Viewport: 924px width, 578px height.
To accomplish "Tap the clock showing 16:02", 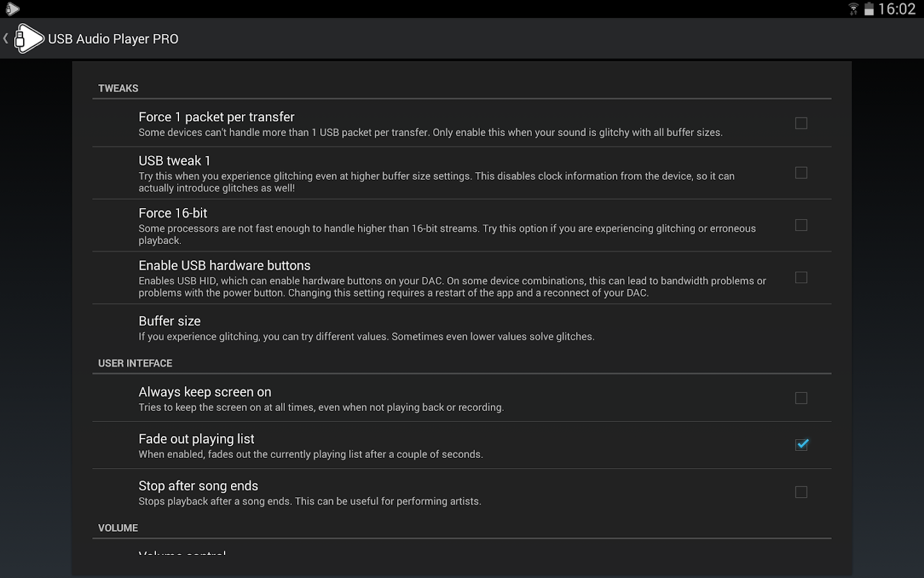I will pyautogui.click(x=896, y=9).
